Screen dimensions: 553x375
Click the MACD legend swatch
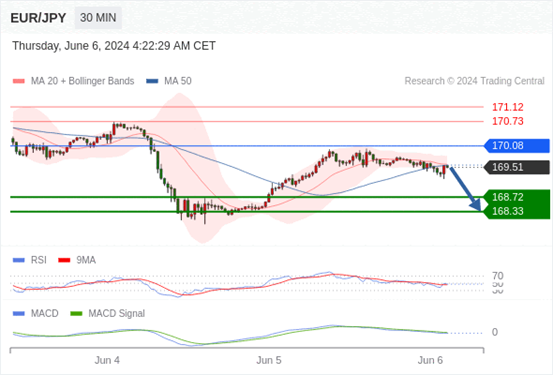19,314
